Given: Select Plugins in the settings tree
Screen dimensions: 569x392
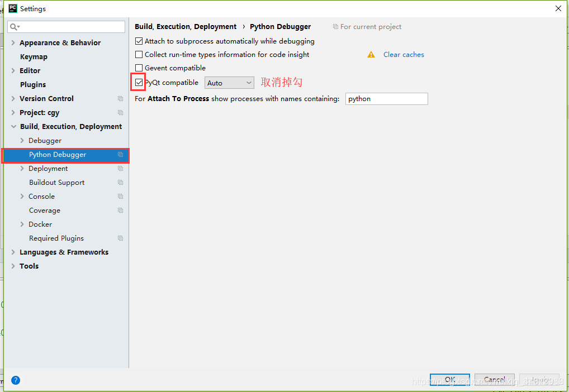Looking at the screenshot, I should pyautogui.click(x=33, y=85).
